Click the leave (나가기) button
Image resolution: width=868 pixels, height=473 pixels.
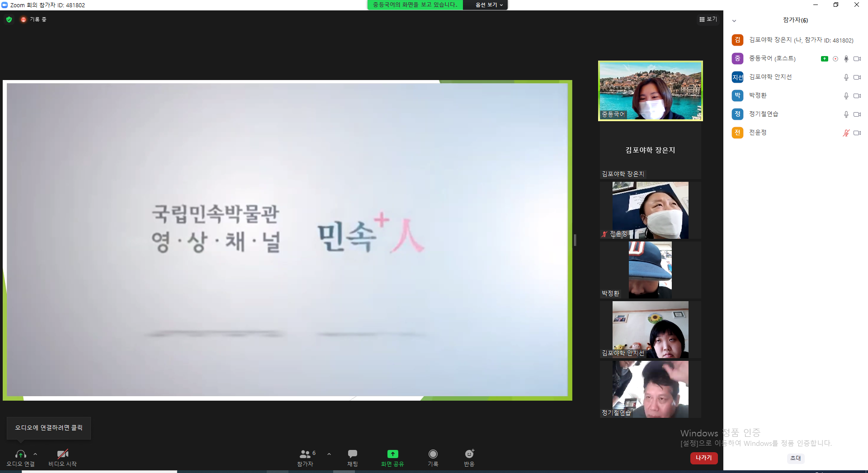pos(704,458)
